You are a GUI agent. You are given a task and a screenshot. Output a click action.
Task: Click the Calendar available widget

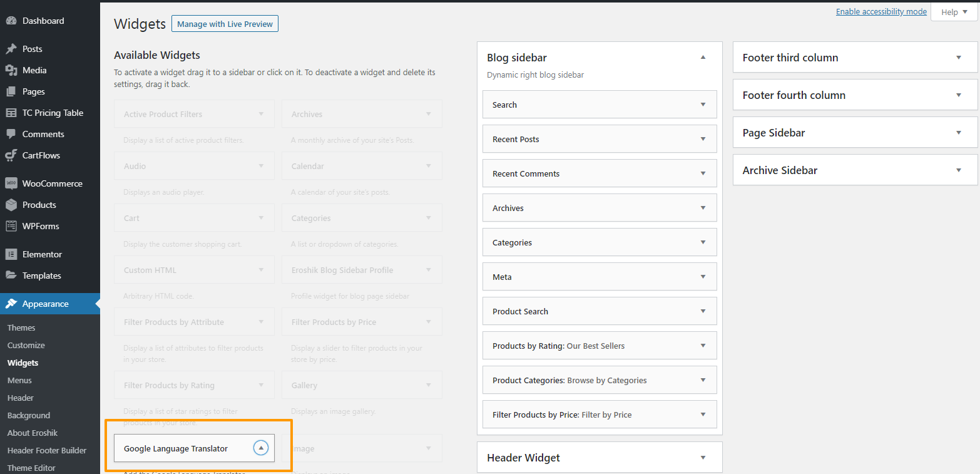(362, 166)
